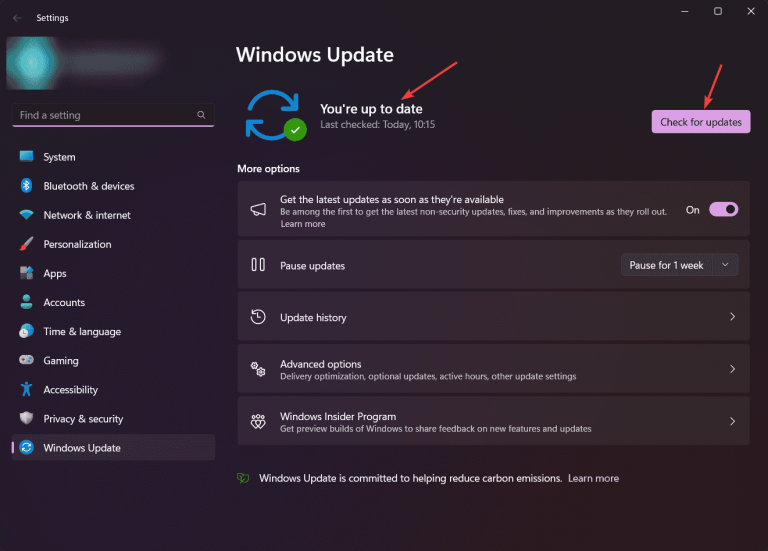Screen dimensions: 768x551
Task: Click the search magnifier icon
Action: point(202,115)
